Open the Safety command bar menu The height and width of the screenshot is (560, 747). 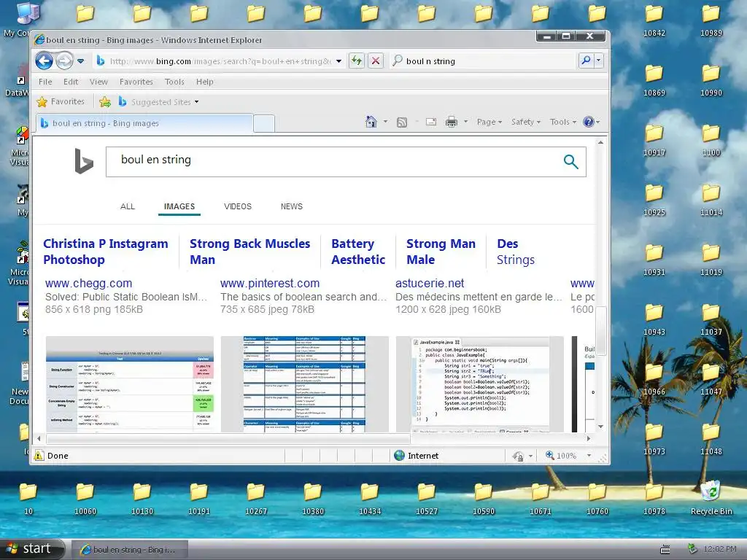coord(525,122)
